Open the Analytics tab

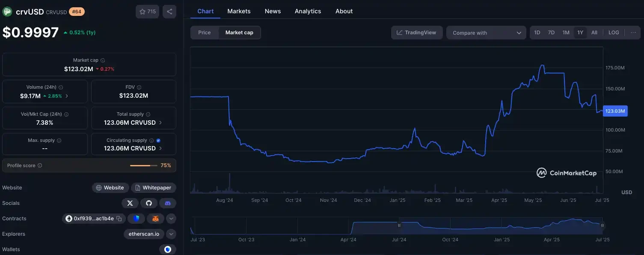click(308, 11)
